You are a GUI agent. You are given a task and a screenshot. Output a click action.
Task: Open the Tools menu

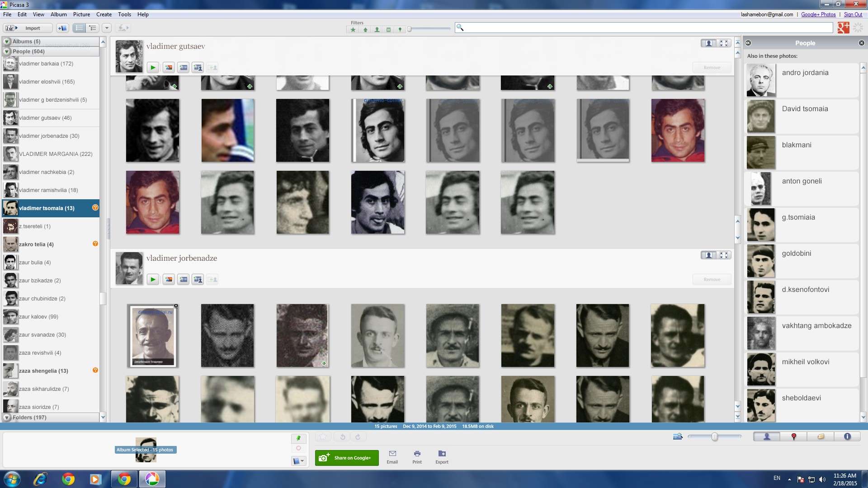click(x=124, y=14)
